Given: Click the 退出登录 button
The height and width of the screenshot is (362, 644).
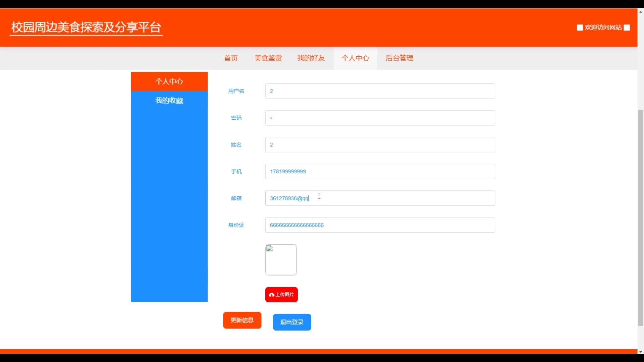Looking at the screenshot, I should point(292,322).
